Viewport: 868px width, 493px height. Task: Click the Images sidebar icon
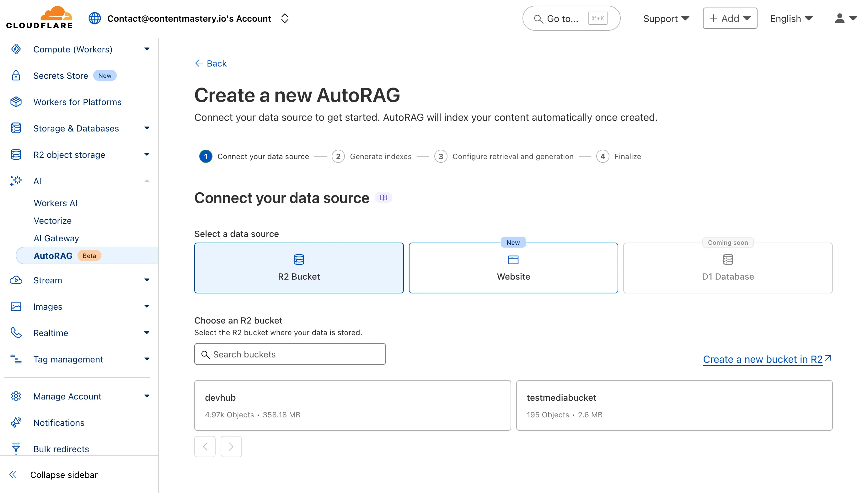coord(16,307)
